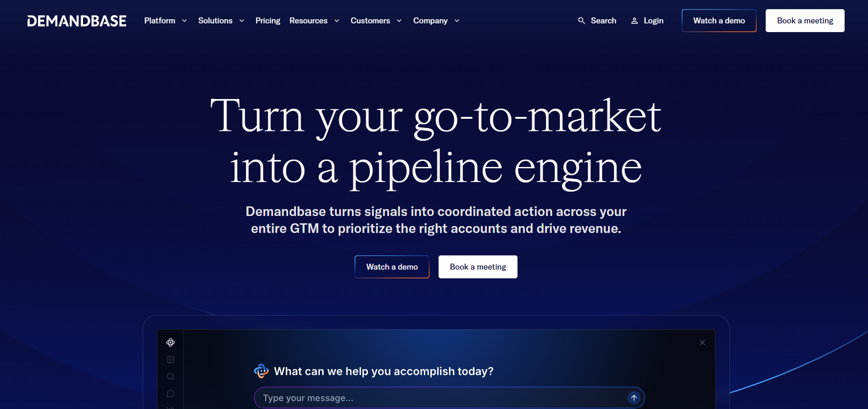Open the Search link in the header
The image size is (868, 409).
603,21
